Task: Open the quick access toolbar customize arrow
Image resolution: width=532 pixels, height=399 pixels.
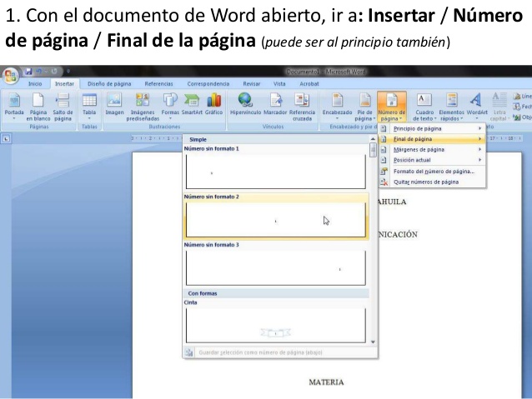Action: [68, 72]
